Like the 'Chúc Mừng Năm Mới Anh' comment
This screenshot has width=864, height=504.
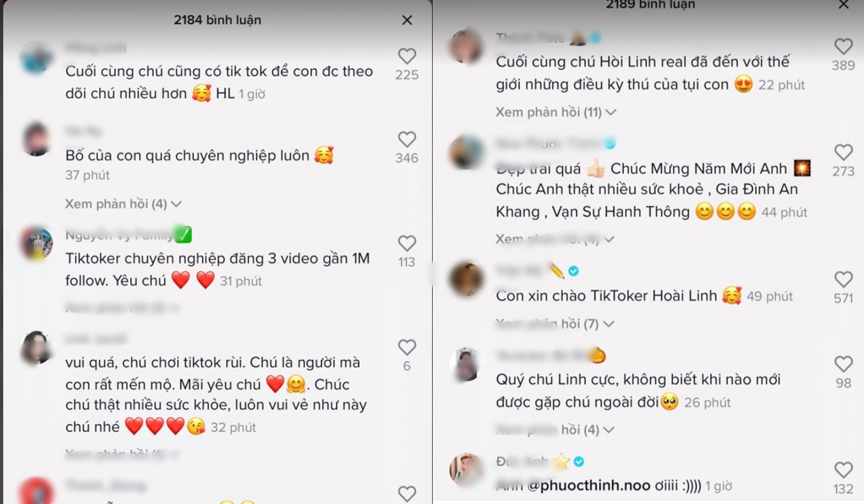coord(843,152)
